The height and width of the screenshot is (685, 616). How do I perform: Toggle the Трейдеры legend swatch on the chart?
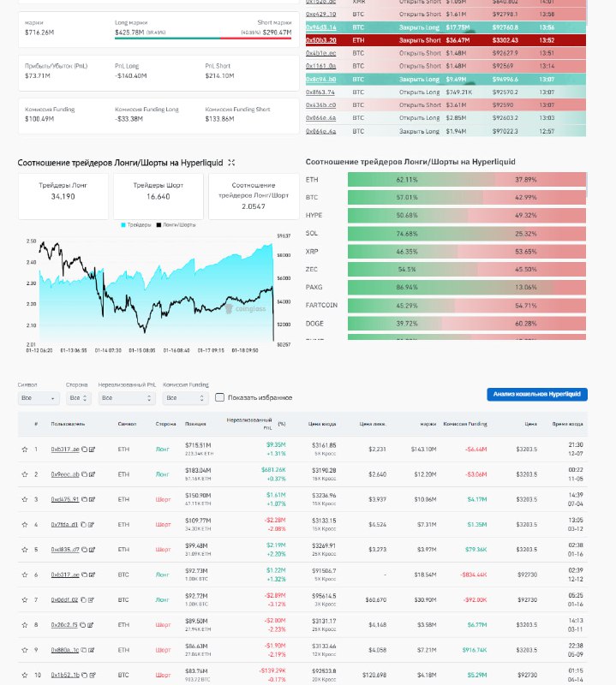point(125,224)
